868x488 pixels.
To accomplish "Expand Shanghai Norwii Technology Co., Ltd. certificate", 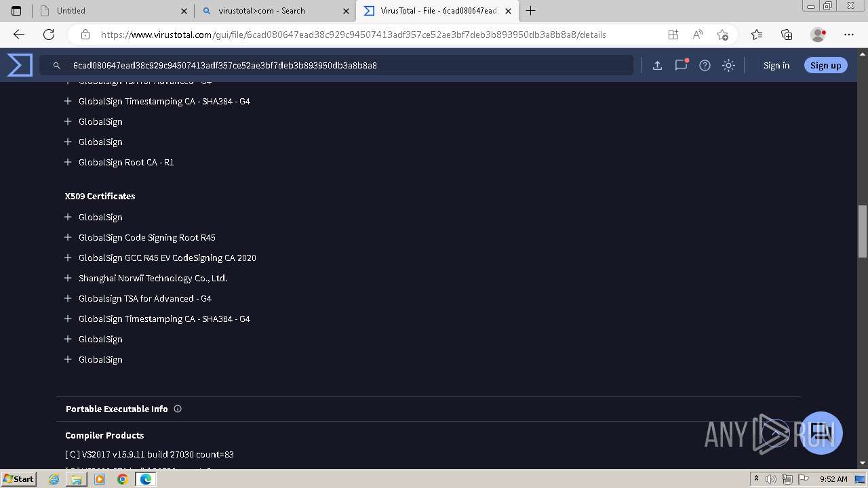I will (x=68, y=278).
